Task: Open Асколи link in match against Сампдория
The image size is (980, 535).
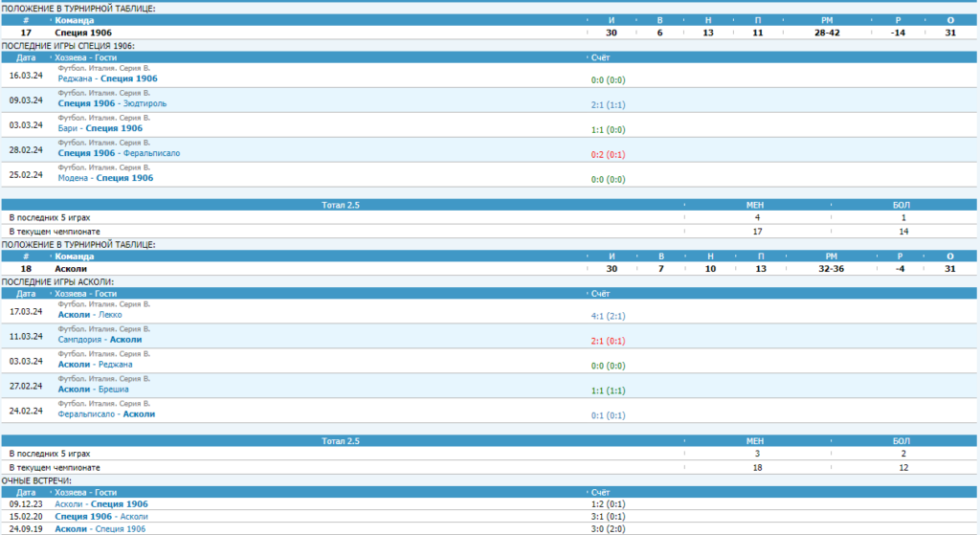Action: 125,340
